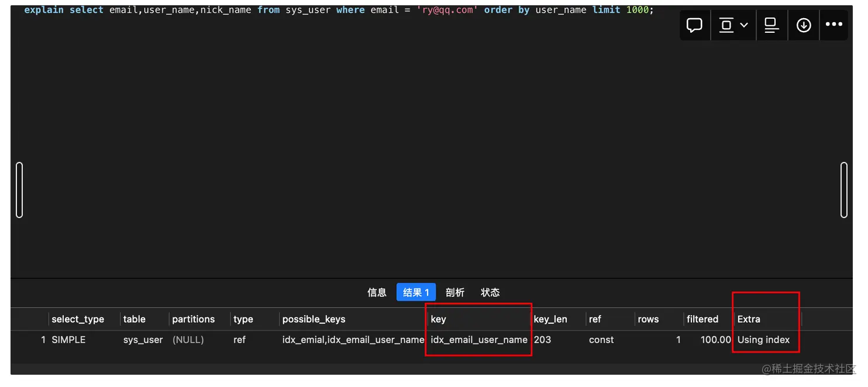
Task: Select the idx_emial,idx_email_user_name possible_keys cell
Action: point(353,340)
